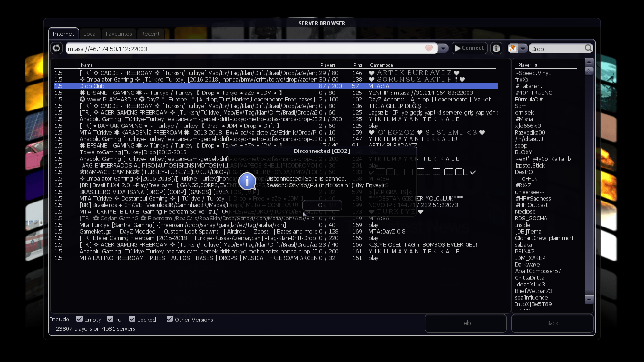Toggle the Empty servers checkbox
644x362 pixels.
pyautogui.click(x=79, y=319)
